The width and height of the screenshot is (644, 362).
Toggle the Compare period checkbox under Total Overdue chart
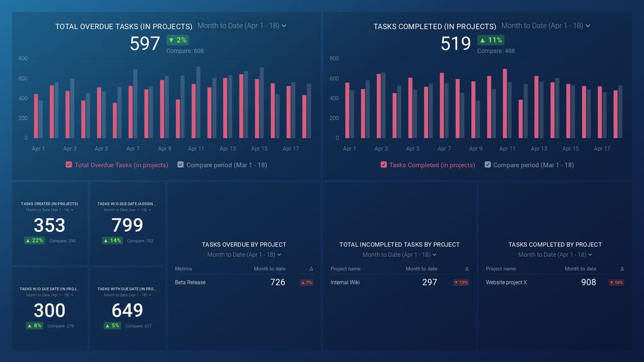pos(181,165)
